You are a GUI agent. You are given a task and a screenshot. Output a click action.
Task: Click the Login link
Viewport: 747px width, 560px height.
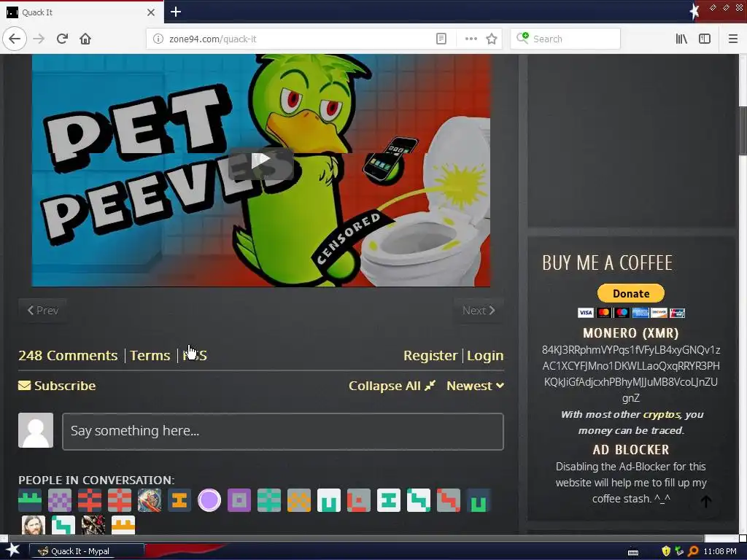[x=485, y=355]
